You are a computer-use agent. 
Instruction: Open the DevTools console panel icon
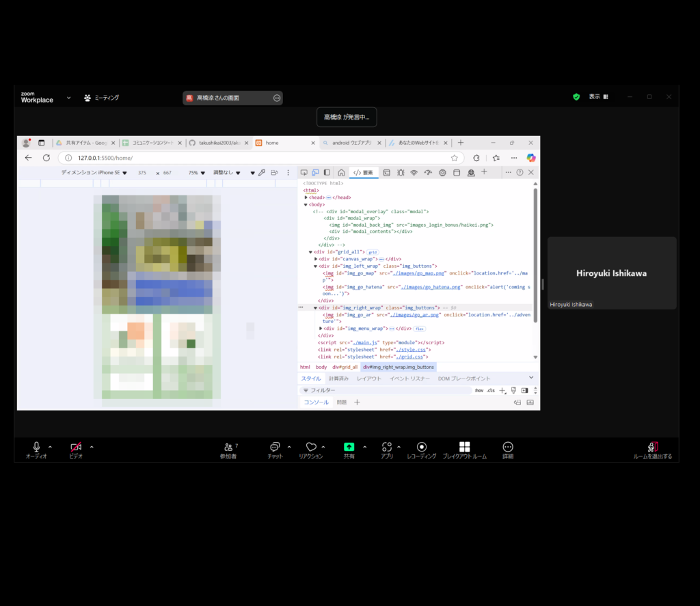387,172
